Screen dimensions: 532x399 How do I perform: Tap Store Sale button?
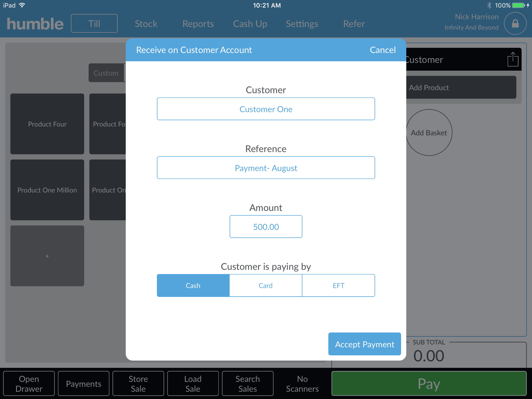click(138, 383)
